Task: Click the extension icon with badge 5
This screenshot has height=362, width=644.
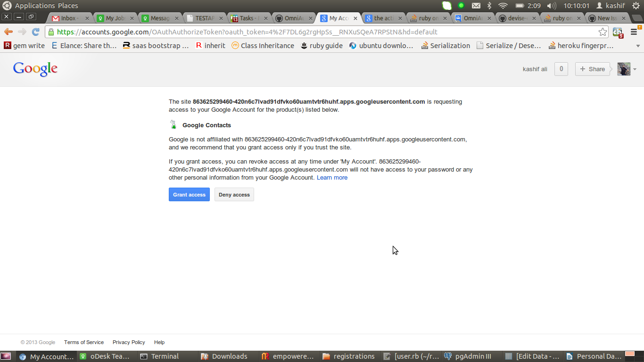Action: [618, 32]
